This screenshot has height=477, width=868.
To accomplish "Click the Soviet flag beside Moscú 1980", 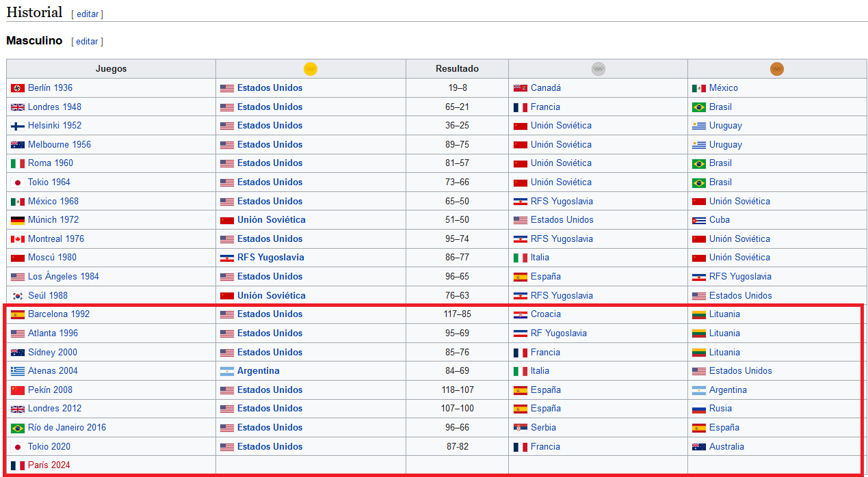I will coord(18,258).
